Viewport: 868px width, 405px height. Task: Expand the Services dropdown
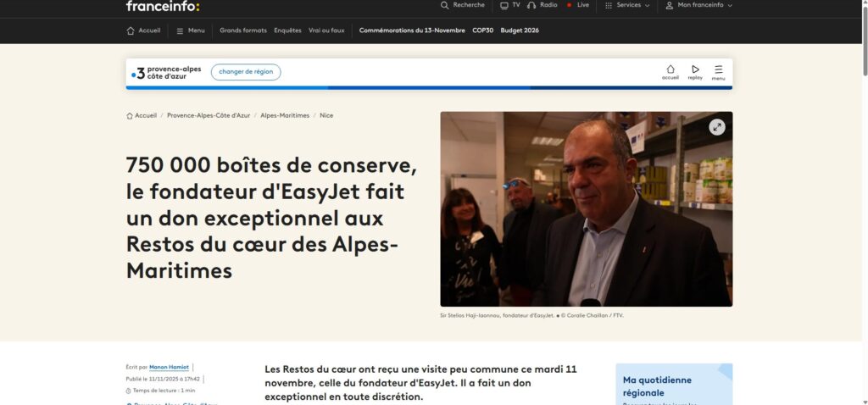[627, 5]
